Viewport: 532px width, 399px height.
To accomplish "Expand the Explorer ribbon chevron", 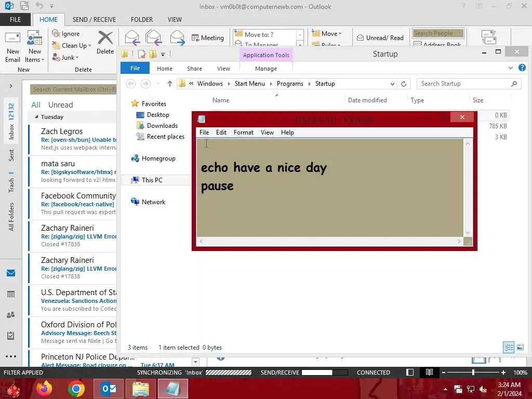I will [x=511, y=68].
